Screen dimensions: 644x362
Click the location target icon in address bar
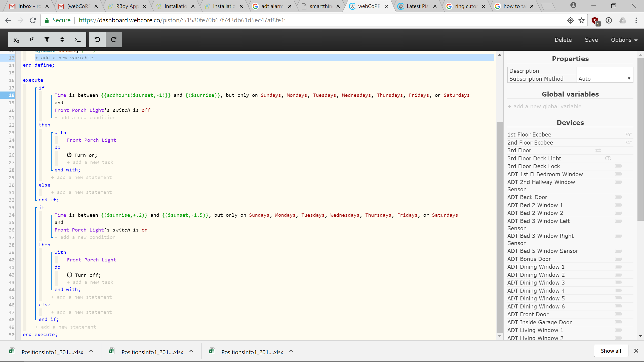pos(571,20)
